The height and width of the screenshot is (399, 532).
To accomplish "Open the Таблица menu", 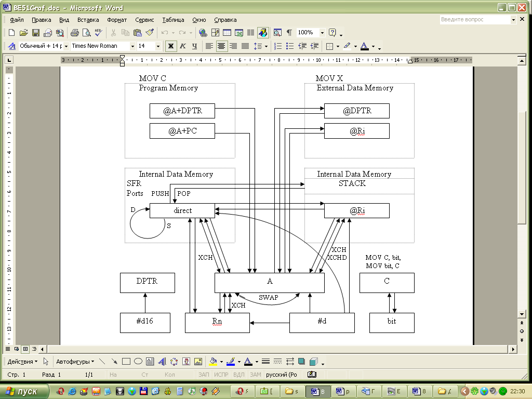I will [x=173, y=20].
